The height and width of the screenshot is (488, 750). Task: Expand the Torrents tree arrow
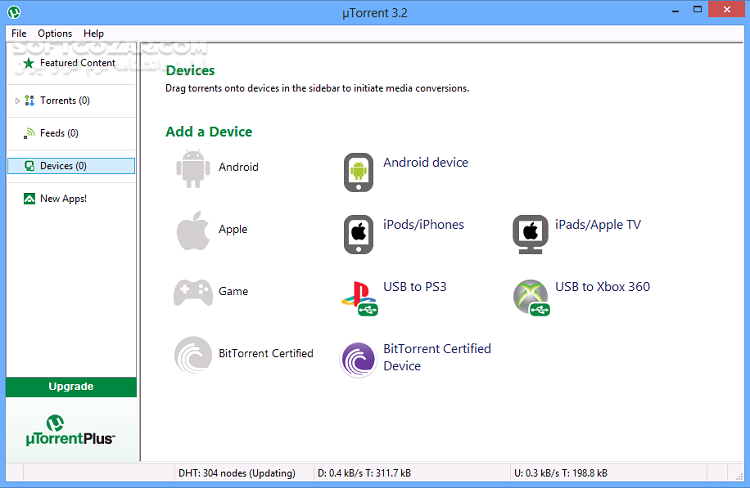(17, 101)
